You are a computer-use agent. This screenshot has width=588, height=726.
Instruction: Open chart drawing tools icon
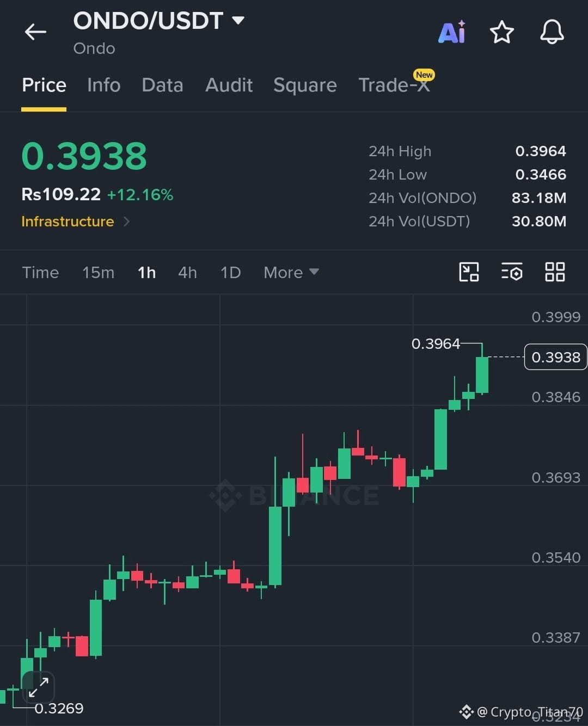tap(469, 272)
